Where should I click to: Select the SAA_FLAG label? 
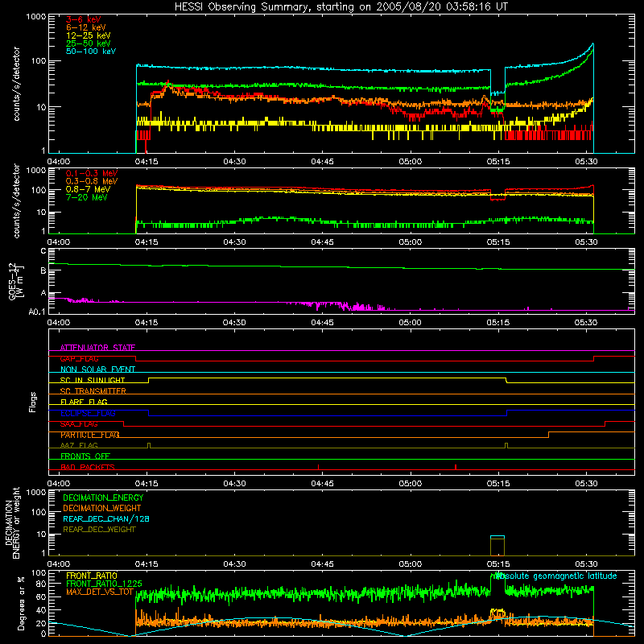pos(79,424)
